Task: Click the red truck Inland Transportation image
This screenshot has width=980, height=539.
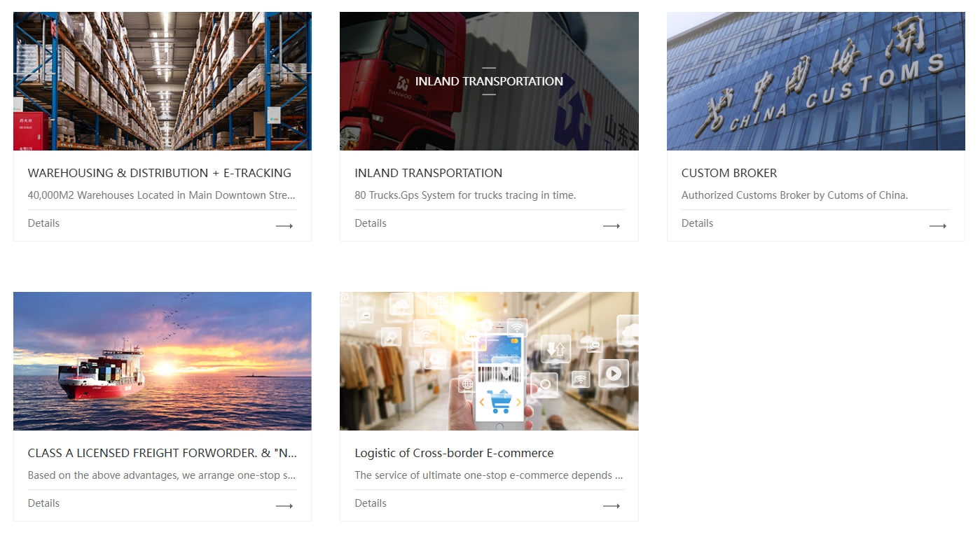Action: coord(489,81)
